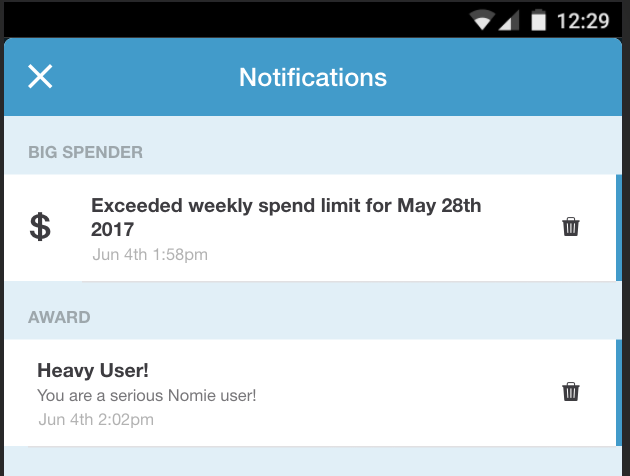
Task: Tap the 12:29 clock in status bar
Action: 583,21
